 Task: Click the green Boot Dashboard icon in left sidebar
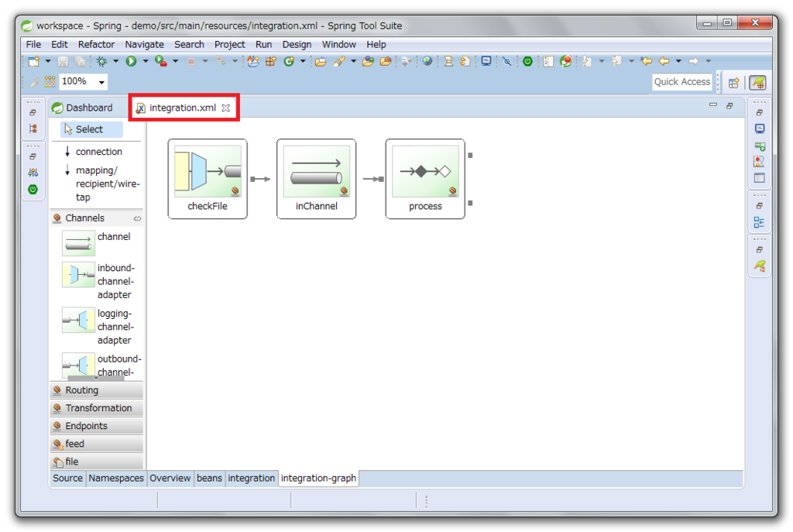click(x=33, y=190)
